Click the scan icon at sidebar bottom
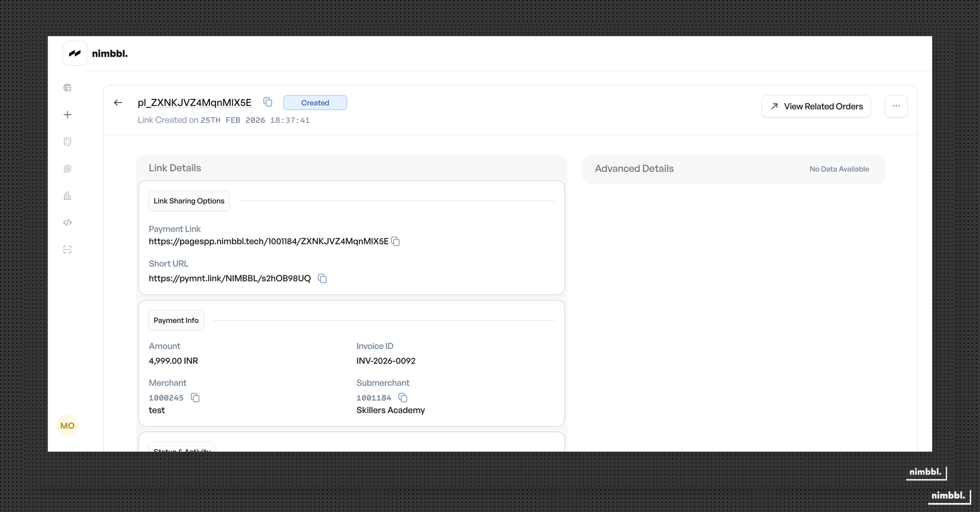Screen dimensions: 980x512 point(67,249)
